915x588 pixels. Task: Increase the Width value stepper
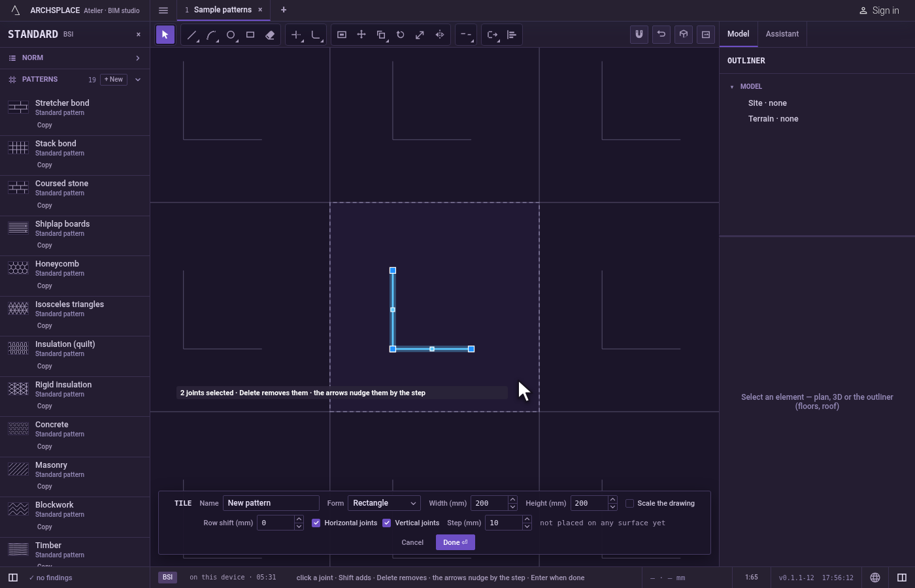point(512,500)
